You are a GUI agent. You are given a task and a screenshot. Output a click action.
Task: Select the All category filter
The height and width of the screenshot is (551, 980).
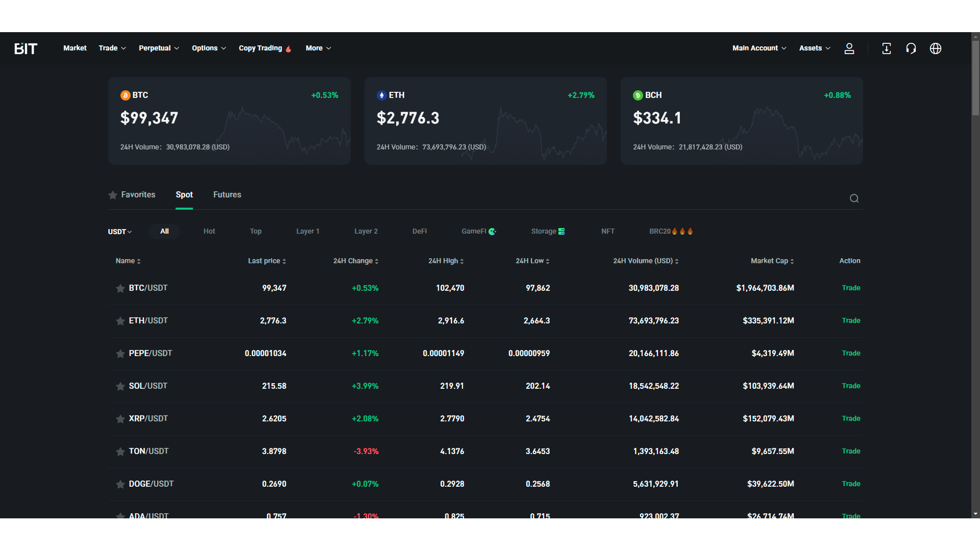pos(164,232)
